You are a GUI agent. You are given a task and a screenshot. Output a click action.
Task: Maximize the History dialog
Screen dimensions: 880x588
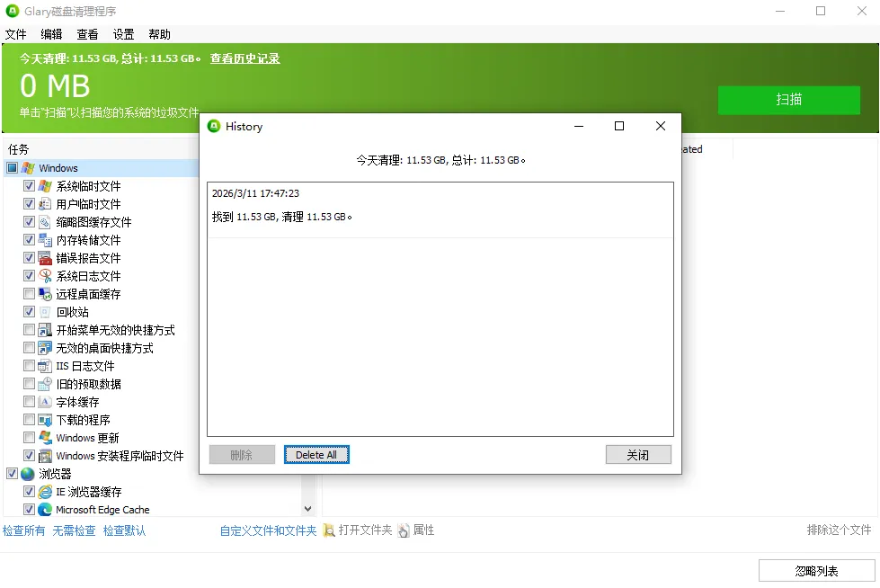click(619, 126)
